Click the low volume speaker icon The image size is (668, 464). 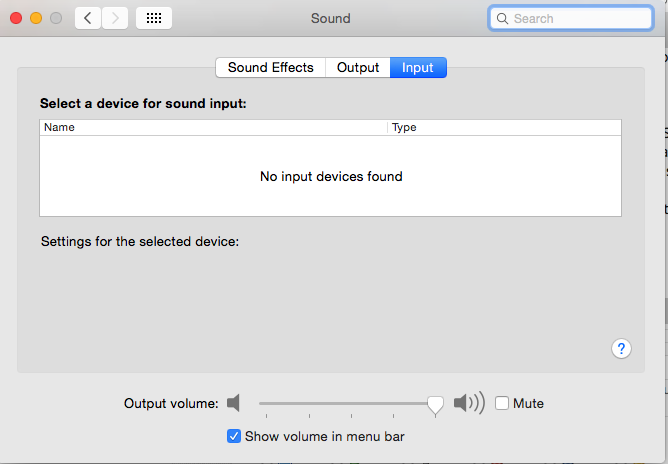[233, 403]
